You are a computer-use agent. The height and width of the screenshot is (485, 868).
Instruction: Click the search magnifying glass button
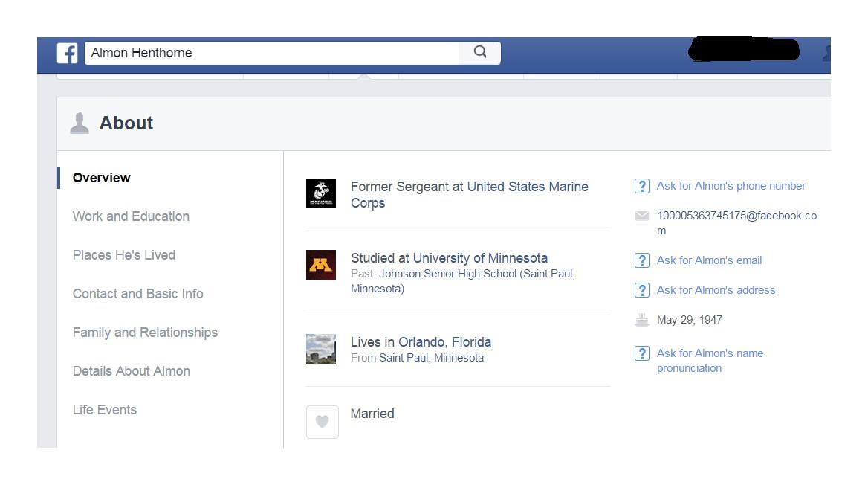[x=480, y=52]
